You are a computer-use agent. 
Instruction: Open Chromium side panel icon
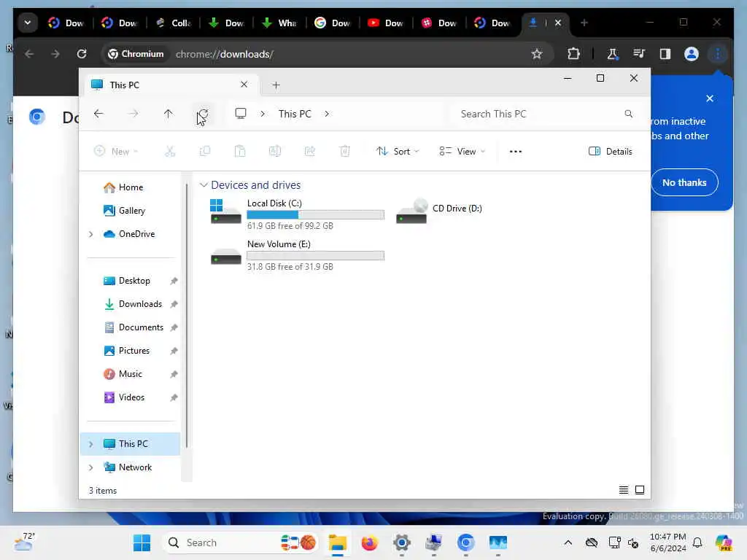(665, 54)
